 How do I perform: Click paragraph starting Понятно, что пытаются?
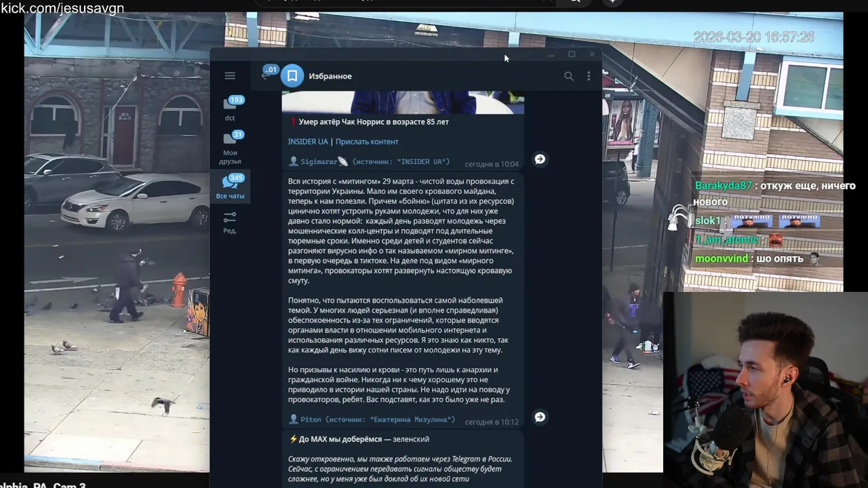pos(399,325)
